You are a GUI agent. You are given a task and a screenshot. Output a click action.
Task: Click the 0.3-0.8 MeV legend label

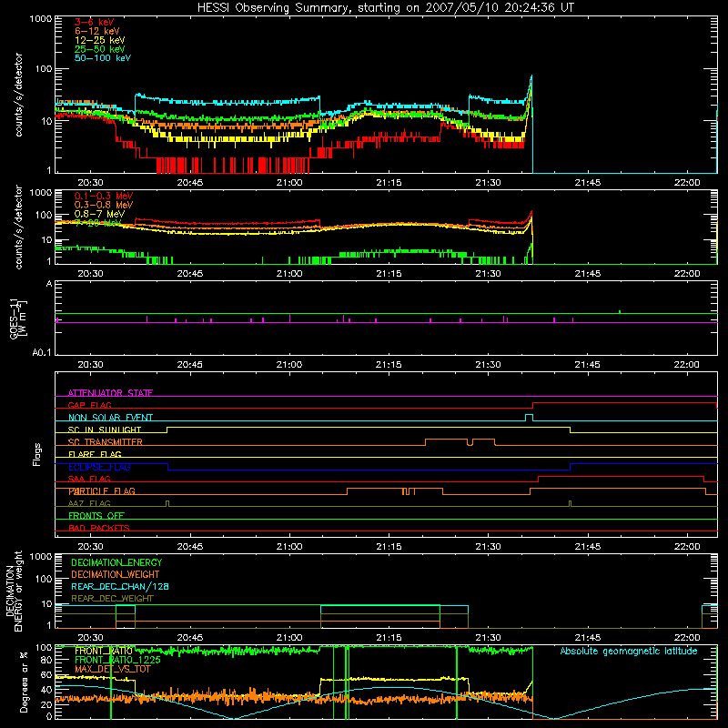point(104,205)
